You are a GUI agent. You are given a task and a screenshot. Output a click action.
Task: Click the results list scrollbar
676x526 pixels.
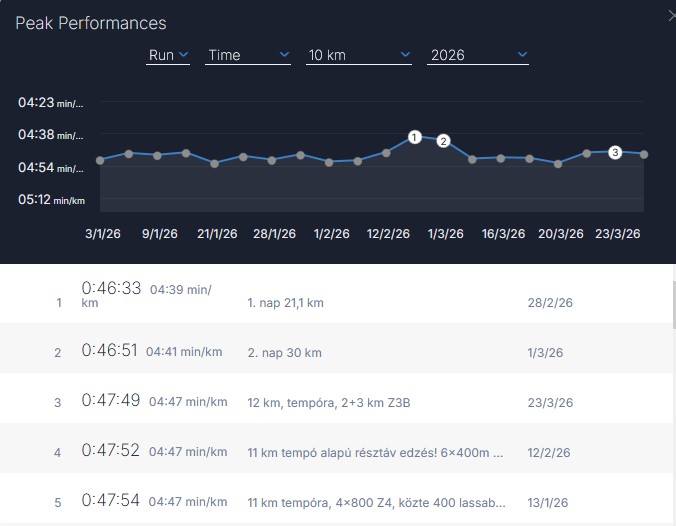coord(672,300)
